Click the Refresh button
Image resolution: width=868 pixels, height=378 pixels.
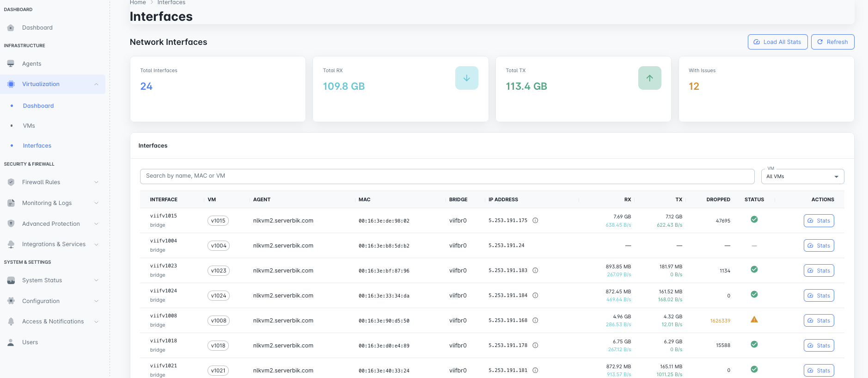point(833,42)
